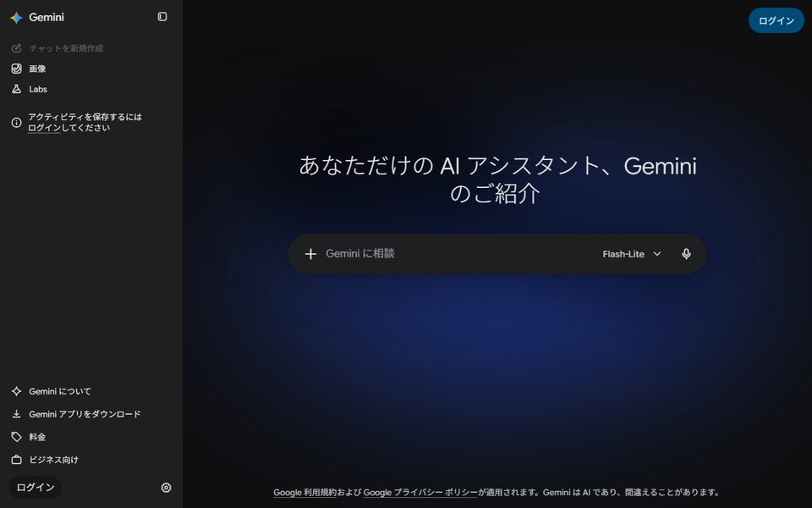Click the new chat pencil icon
This screenshot has width=812, height=508.
point(17,48)
